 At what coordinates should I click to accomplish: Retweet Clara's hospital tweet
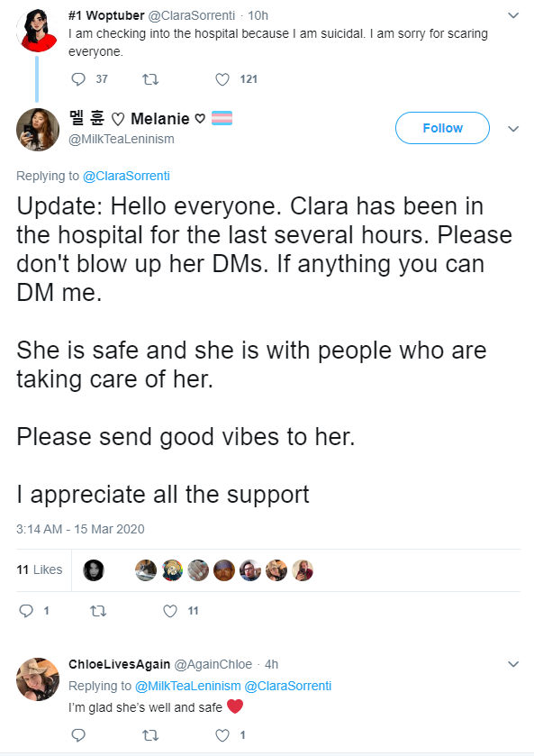coord(150,79)
